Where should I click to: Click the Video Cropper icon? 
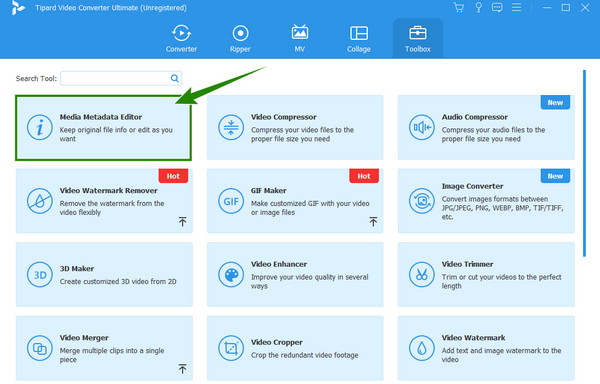pyautogui.click(x=231, y=348)
